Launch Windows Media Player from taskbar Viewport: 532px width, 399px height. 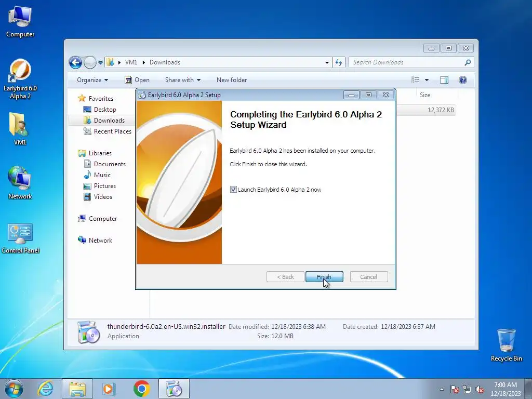[109, 389]
